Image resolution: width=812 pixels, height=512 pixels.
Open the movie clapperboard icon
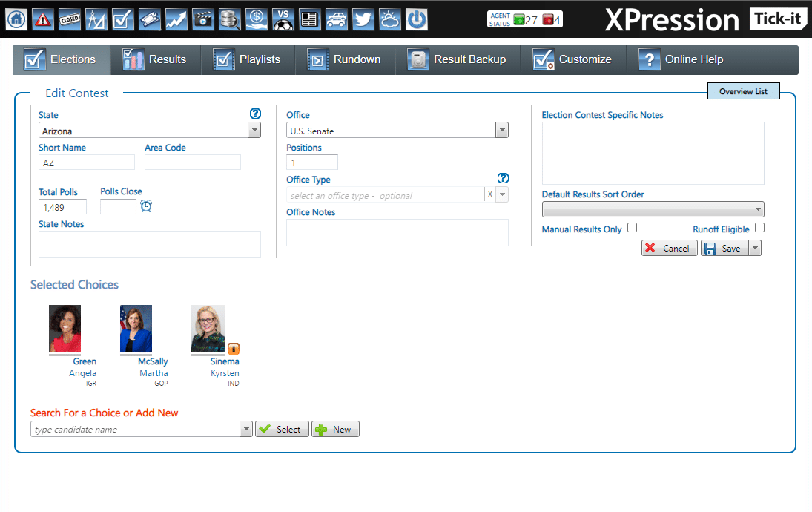click(203, 20)
